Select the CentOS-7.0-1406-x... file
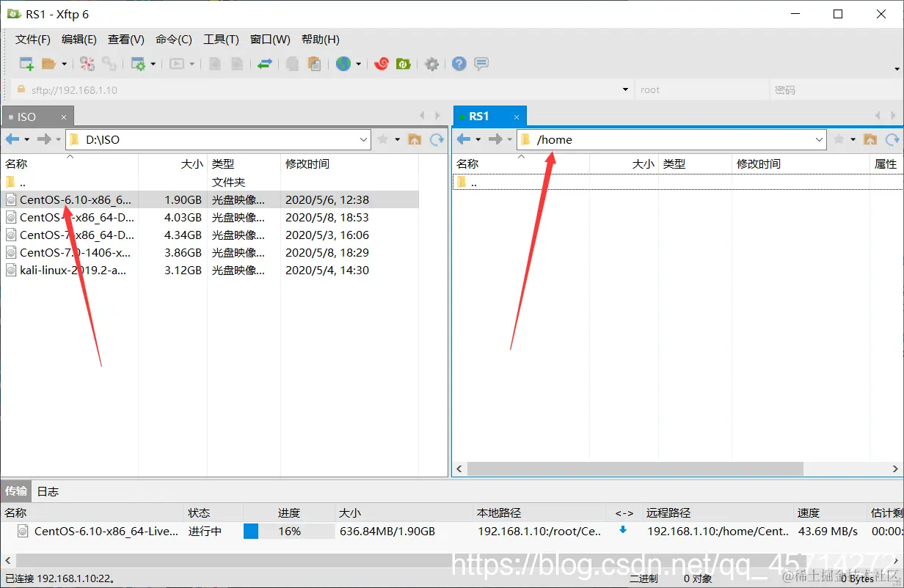The image size is (904, 588). pos(210,252)
